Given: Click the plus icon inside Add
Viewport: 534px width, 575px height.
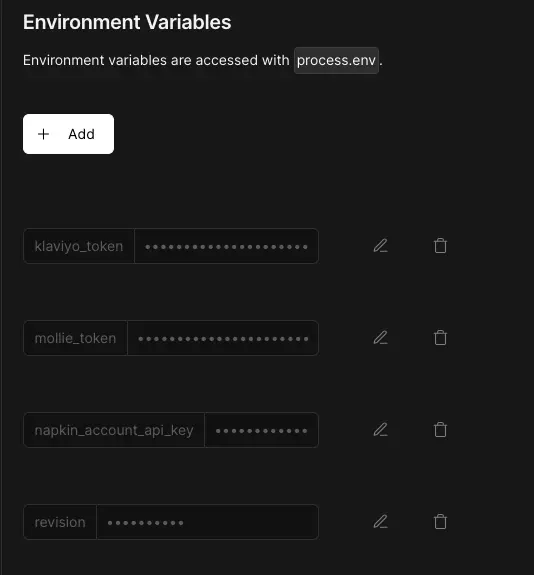Looking at the screenshot, I should point(43,134).
